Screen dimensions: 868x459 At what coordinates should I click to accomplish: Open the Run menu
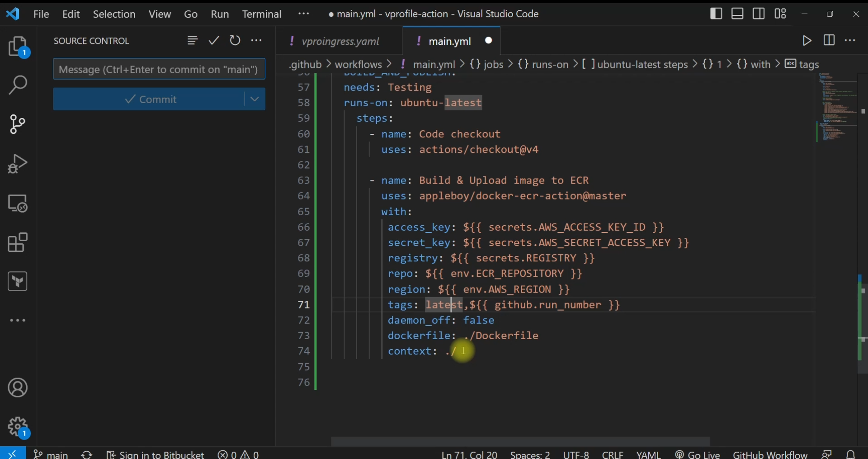[220, 14]
